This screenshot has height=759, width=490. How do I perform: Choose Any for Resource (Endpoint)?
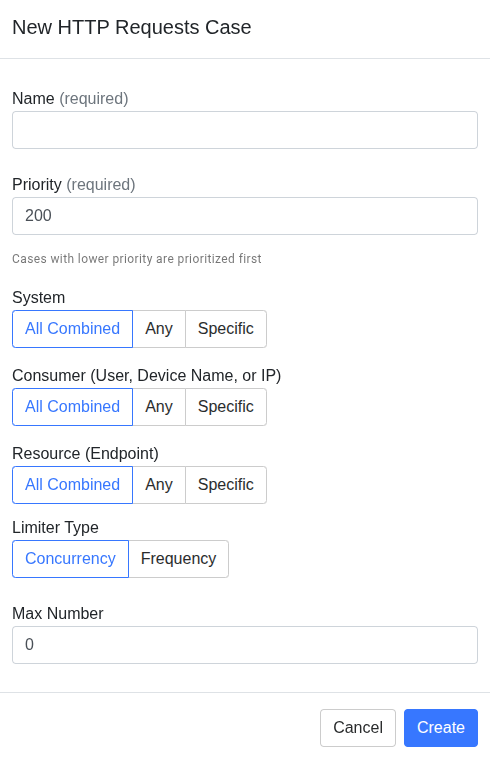point(159,485)
